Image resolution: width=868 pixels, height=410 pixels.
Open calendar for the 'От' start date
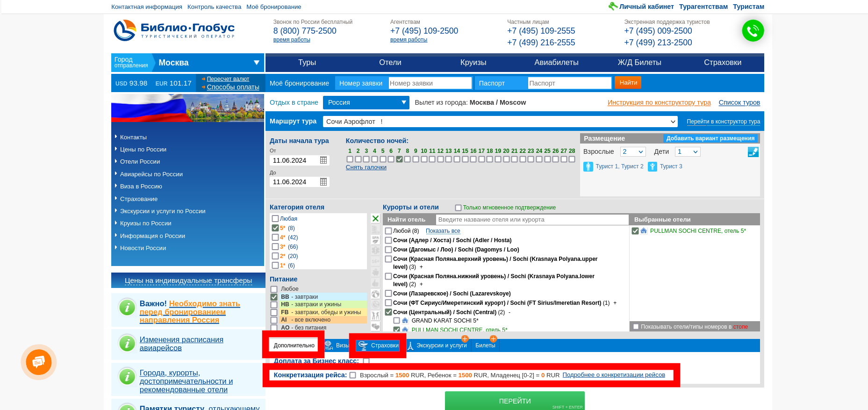pos(323,160)
